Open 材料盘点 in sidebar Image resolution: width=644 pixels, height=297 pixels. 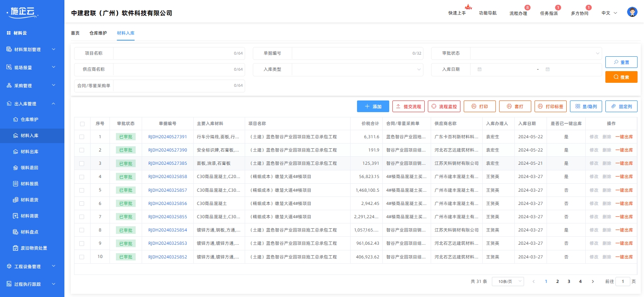(x=29, y=232)
